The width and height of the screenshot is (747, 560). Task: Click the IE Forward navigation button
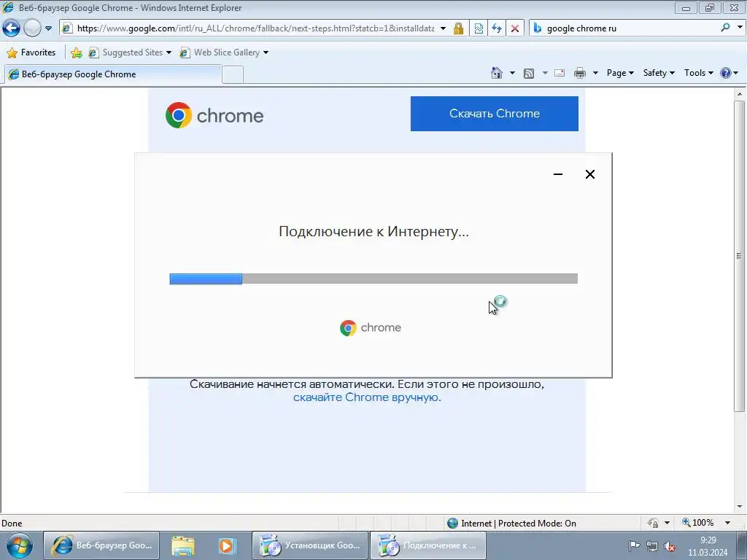click(32, 28)
